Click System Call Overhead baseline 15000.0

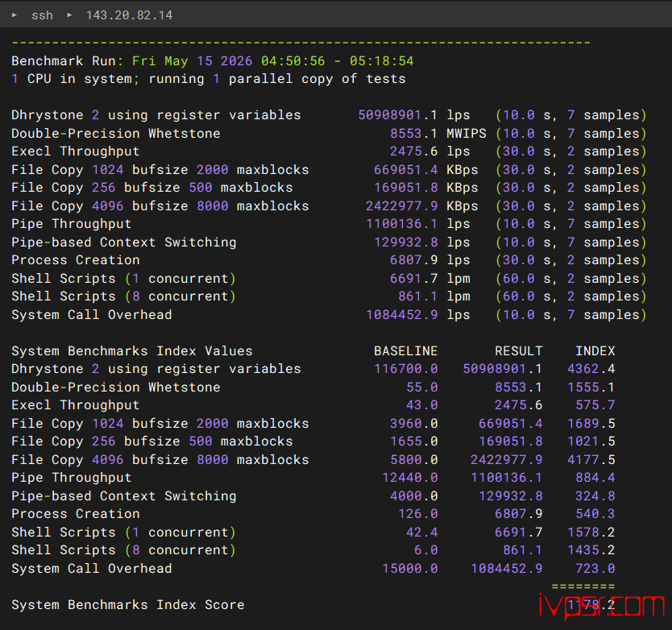(409, 569)
